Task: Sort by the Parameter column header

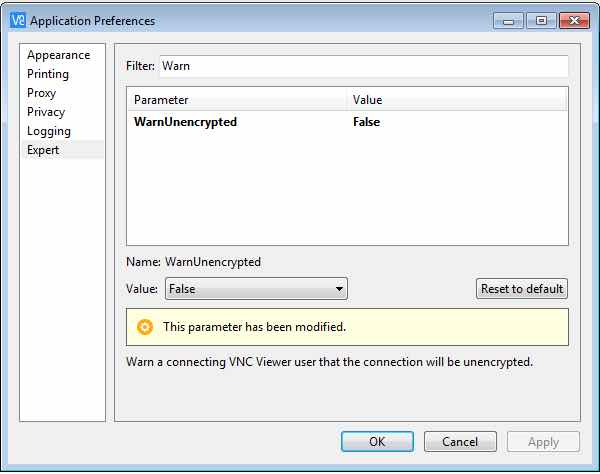Action: point(237,100)
